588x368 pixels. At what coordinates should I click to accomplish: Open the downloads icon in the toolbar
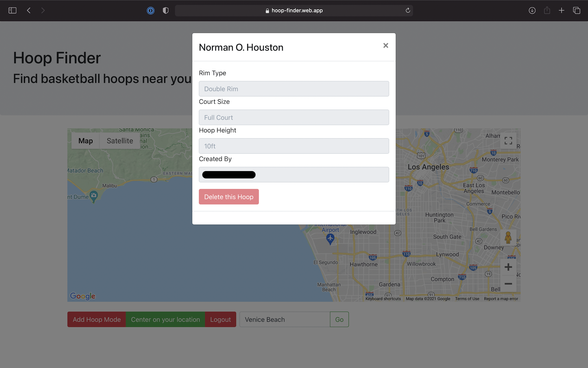tap(532, 10)
